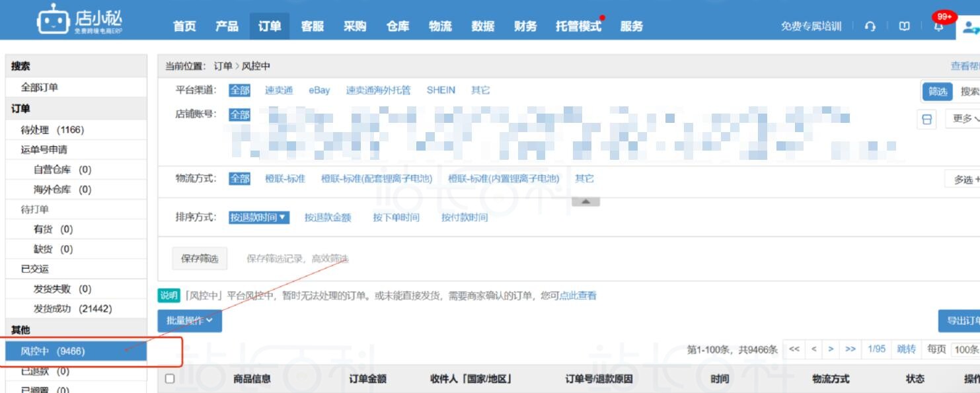Open customer support headset icon
The height and width of the screenshot is (393, 980).
tap(870, 26)
